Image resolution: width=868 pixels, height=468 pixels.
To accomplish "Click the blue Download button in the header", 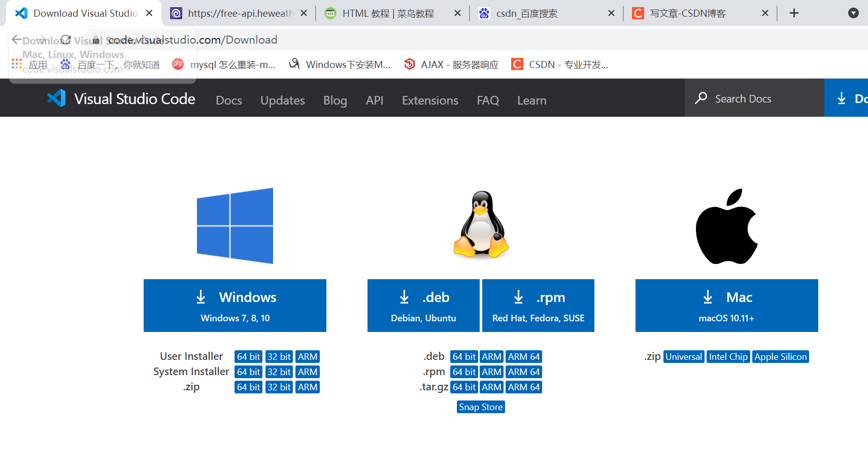I will (846, 98).
